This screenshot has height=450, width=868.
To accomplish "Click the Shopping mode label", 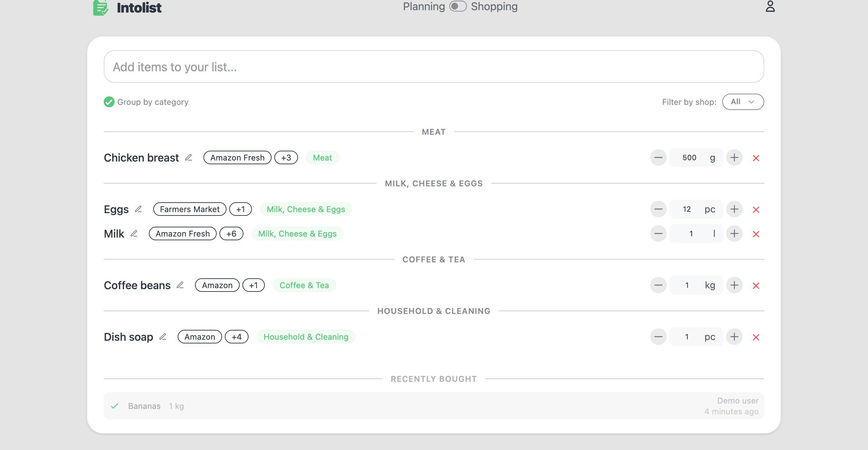I will 494,6.
